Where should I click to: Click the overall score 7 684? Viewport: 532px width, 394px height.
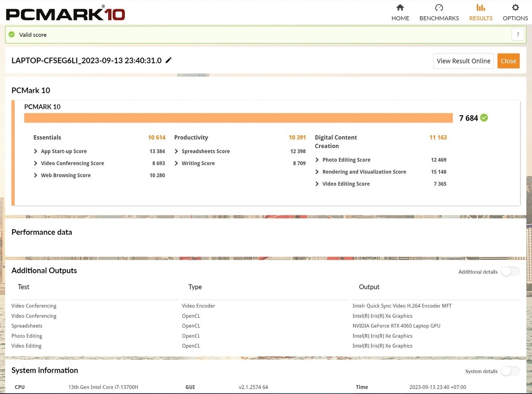pyautogui.click(x=468, y=118)
